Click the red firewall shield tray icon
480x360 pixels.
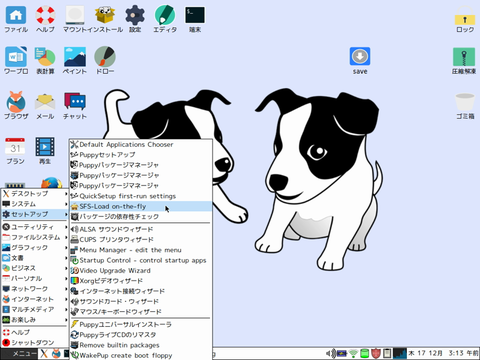click(x=376, y=353)
